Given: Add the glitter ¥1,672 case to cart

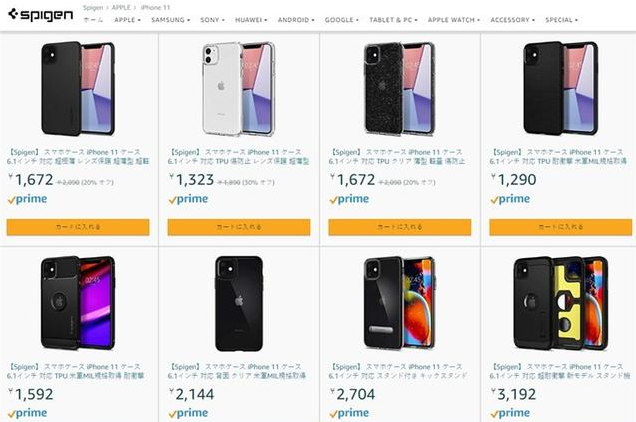Looking at the screenshot, I should coord(400,227).
